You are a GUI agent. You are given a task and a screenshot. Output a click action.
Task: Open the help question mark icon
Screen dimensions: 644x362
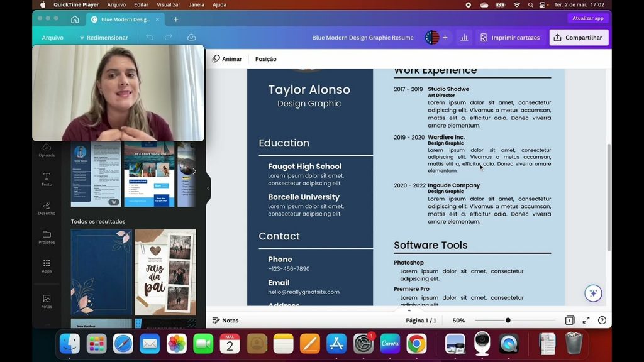[x=602, y=320]
